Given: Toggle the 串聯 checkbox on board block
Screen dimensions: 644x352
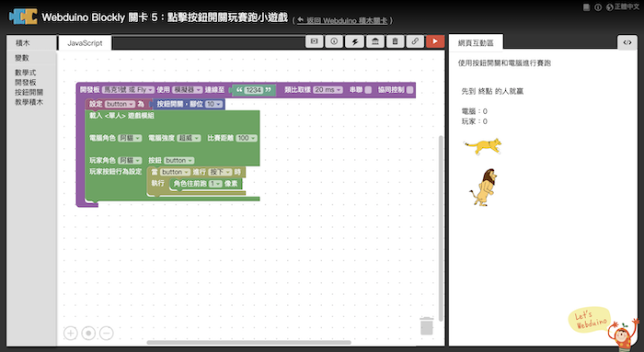Looking at the screenshot, I should point(368,90).
